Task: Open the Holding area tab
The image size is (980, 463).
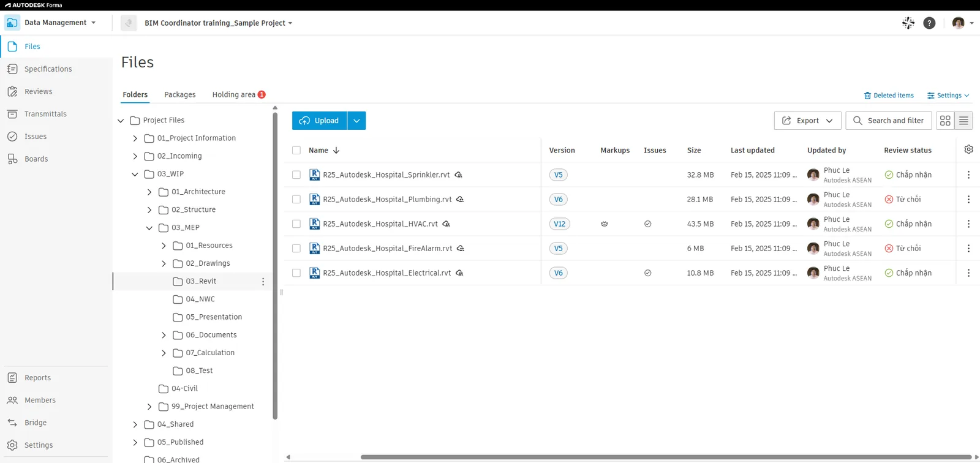Action: pyautogui.click(x=239, y=94)
